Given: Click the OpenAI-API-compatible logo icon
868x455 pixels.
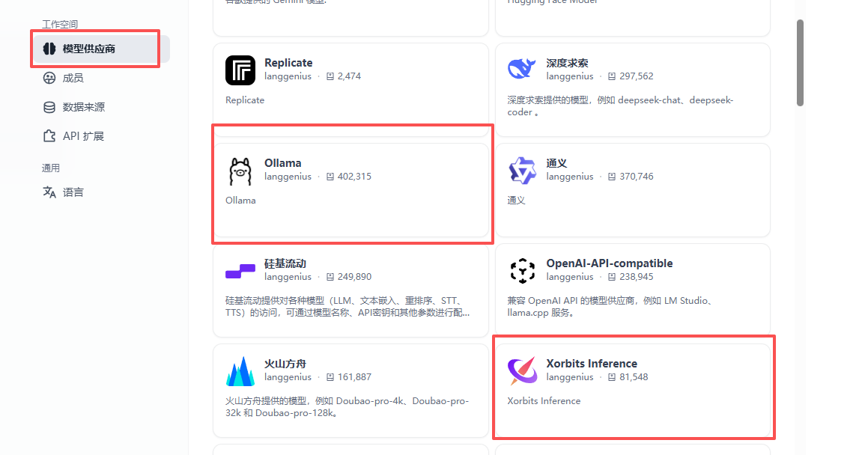Looking at the screenshot, I should point(522,270).
